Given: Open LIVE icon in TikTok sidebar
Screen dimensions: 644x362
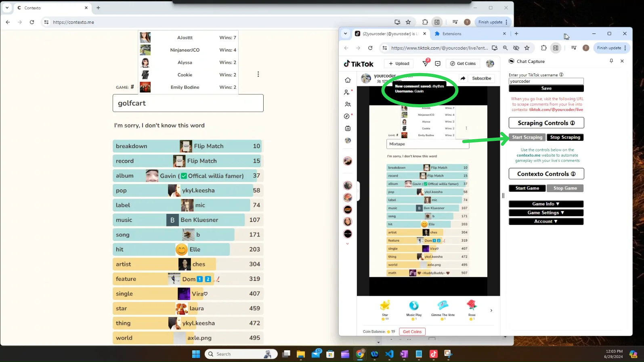Looking at the screenshot, I should [x=348, y=128].
